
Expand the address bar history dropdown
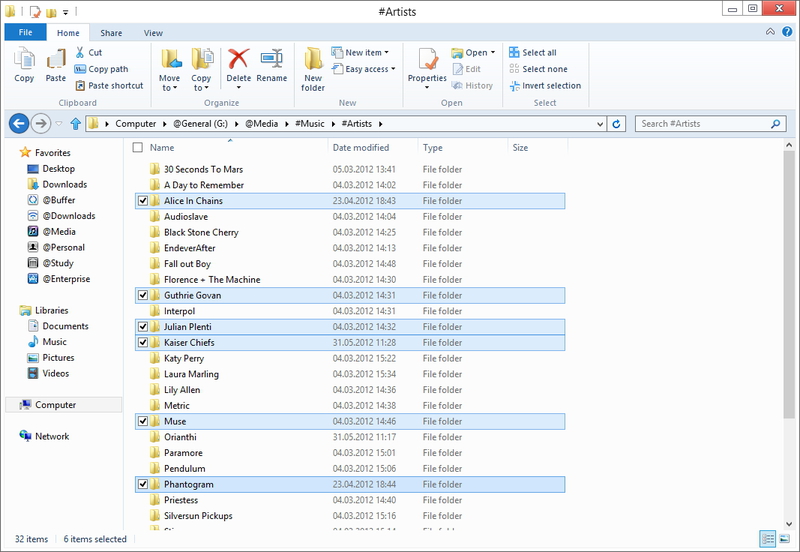[x=600, y=124]
